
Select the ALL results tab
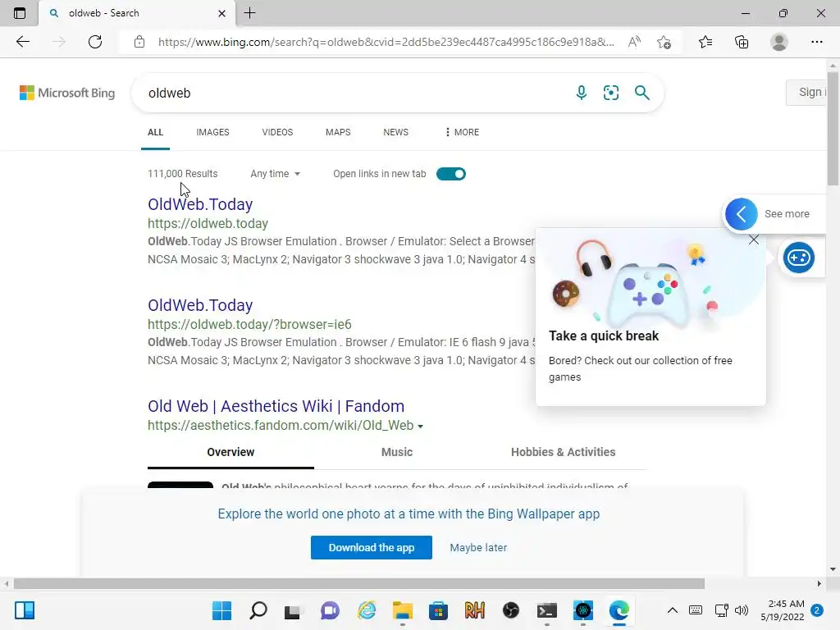pos(155,132)
